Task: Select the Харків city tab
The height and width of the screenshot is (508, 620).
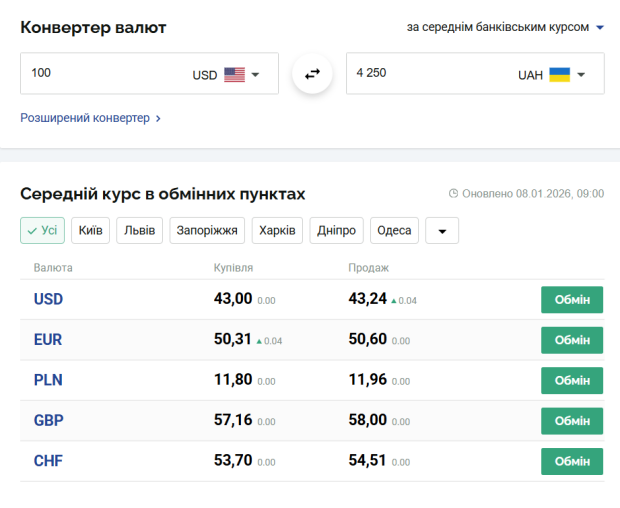Action: tap(277, 230)
